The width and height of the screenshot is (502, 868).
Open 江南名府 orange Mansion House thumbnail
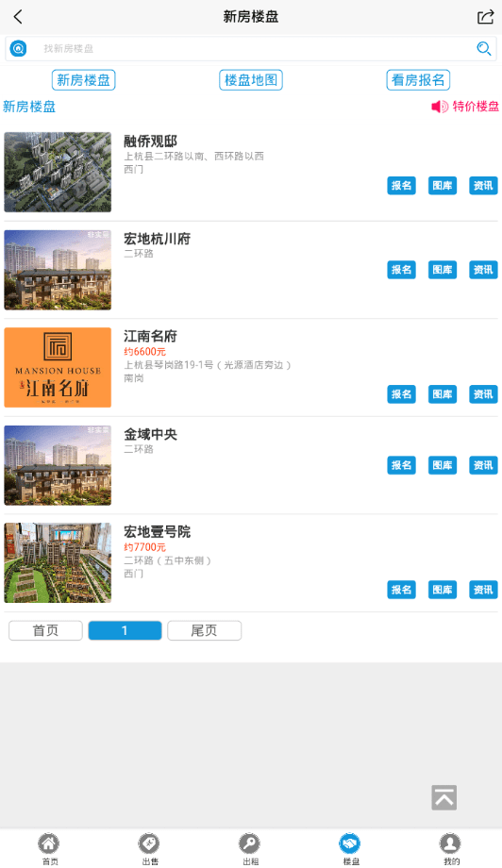tap(58, 368)
